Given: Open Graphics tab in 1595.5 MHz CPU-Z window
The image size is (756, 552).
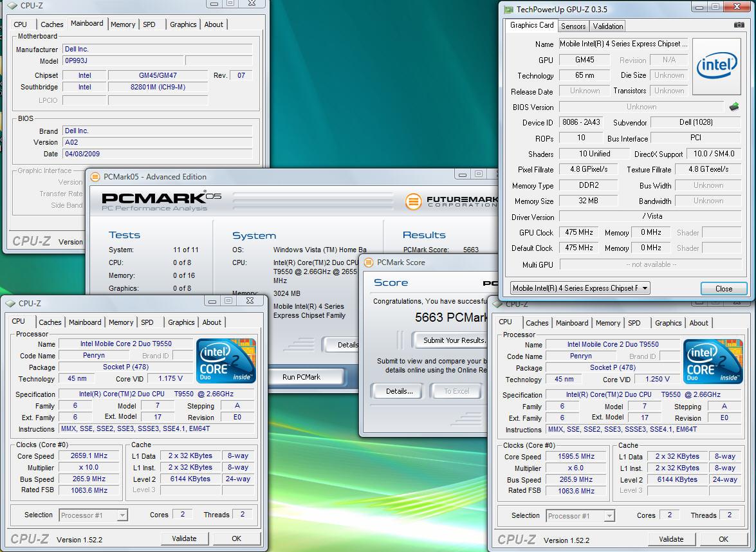Looking at the screenshot, I should (668, 322).
